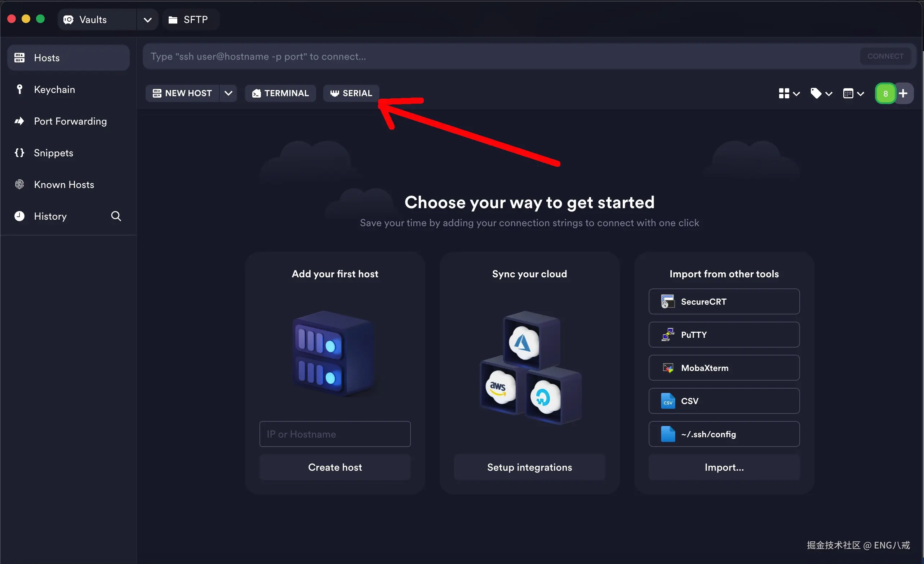Screen dimensions: 924x564
Task: Expand the NEW HOST dropdown arrow
Action: point(228,93)
